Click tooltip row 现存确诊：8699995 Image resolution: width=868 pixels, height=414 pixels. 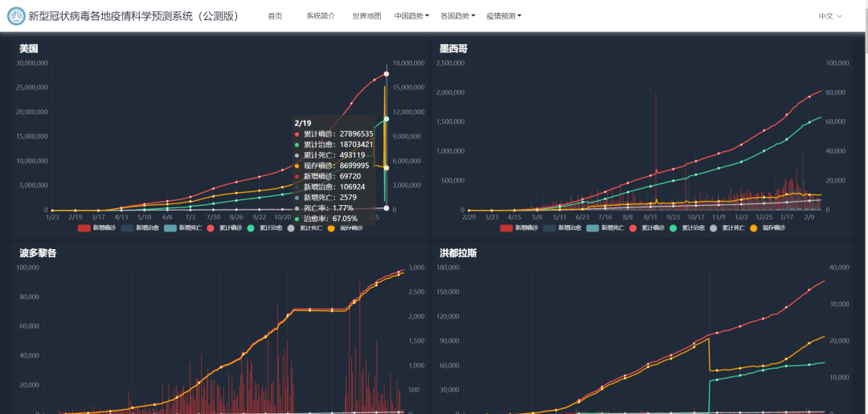tap(332, 166)
